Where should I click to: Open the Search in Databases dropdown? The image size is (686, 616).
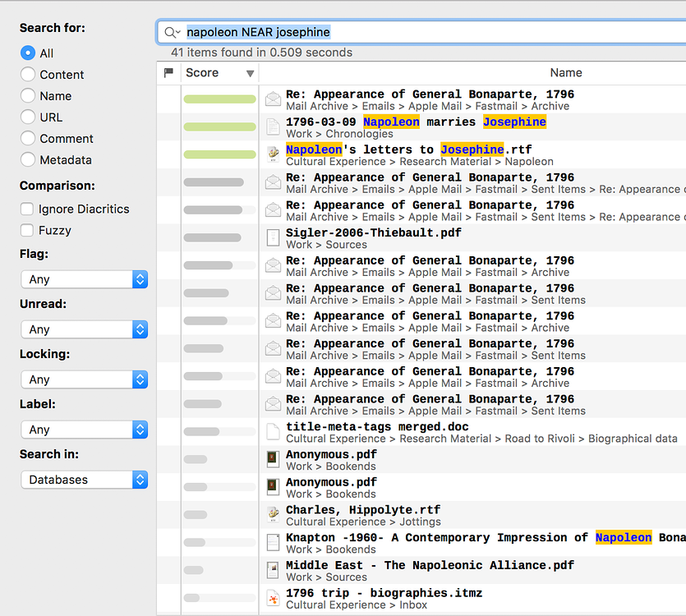[x=84, y=480]
